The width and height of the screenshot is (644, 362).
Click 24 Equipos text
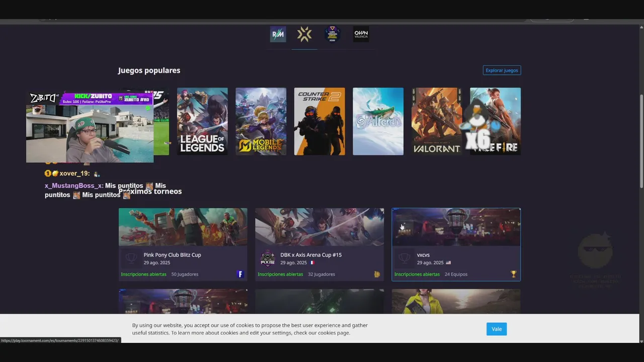pyautogui.click(x=456, y=274)
